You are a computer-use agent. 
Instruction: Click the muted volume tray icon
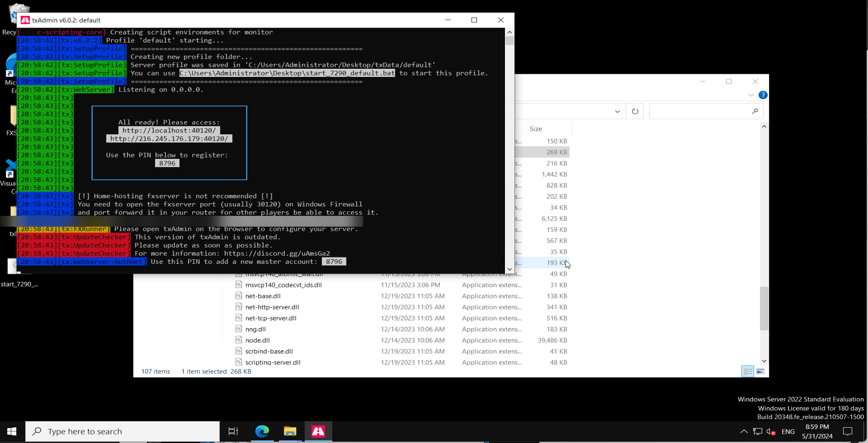pyautogui.click(x=771, y=432)
